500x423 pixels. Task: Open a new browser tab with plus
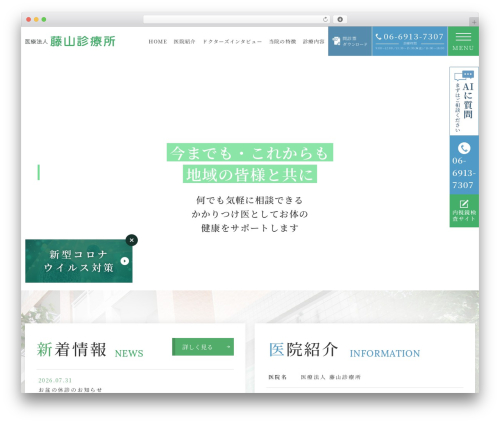point(474,22)
